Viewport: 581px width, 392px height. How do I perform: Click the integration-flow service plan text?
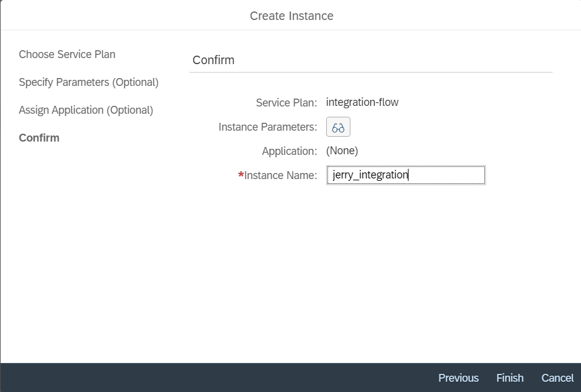coord(362,102)
